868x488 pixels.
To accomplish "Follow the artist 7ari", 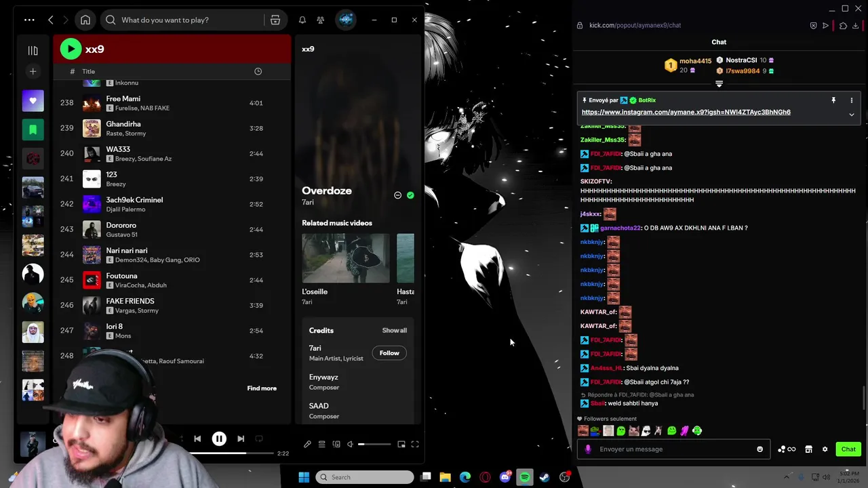I will tap(389, 353).
